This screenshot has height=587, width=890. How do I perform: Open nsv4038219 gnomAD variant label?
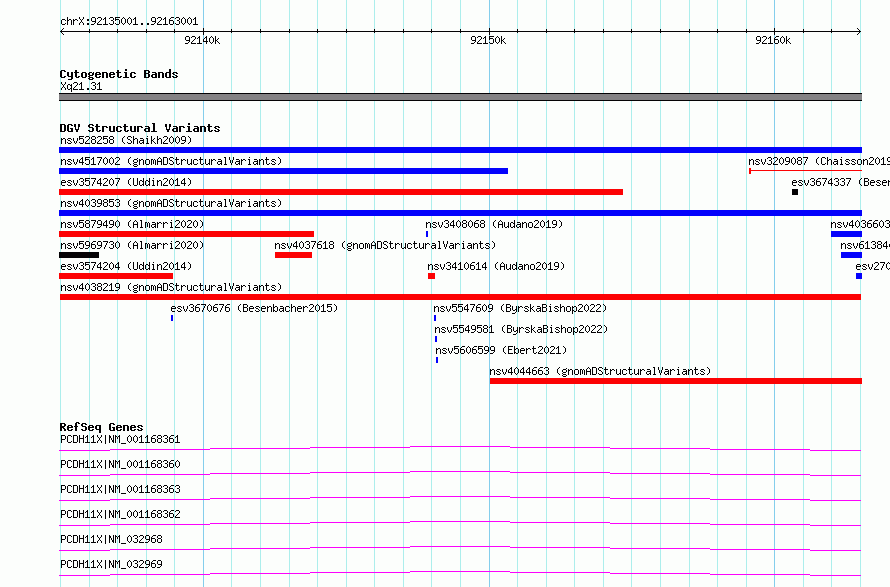coord(171,287)
